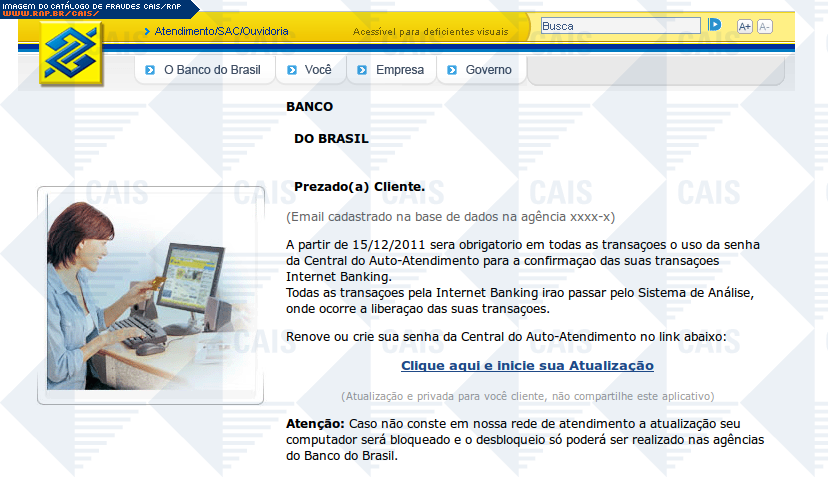Viewport: 828px width, 477px height.
Task: Click arrow icon beside Atendimento/SAC/Ouvidoria
Action: [148, 32]
